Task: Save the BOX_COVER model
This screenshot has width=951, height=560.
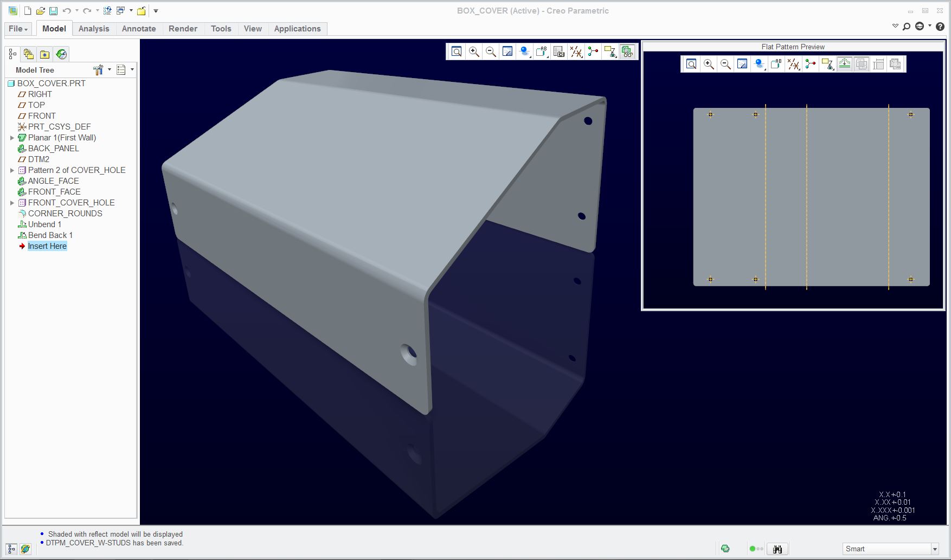Action: pos(53,11)
